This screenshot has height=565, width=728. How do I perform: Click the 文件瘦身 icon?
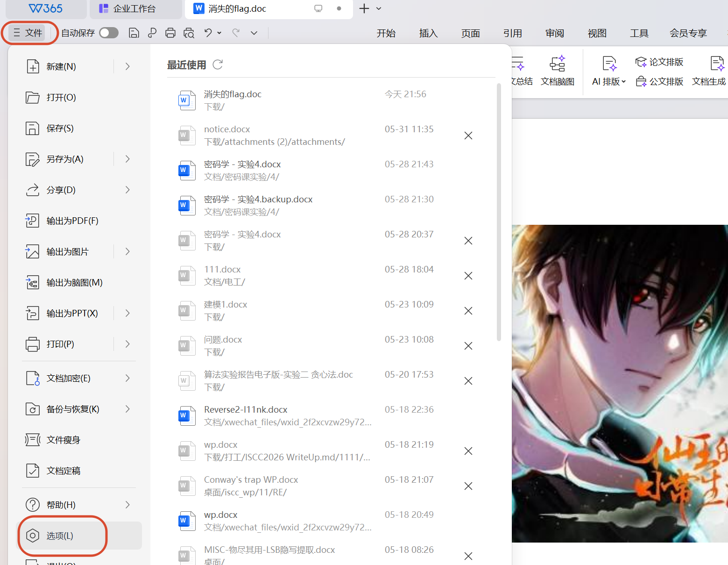point(32,440)
